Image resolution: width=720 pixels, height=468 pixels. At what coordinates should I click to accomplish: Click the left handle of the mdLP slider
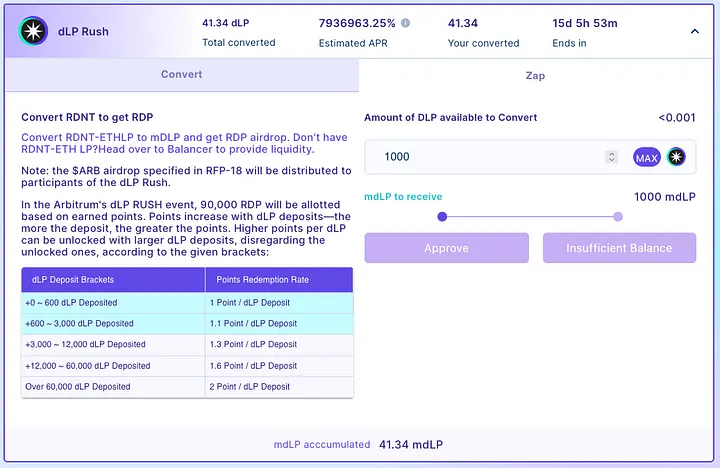coord(442,217)
